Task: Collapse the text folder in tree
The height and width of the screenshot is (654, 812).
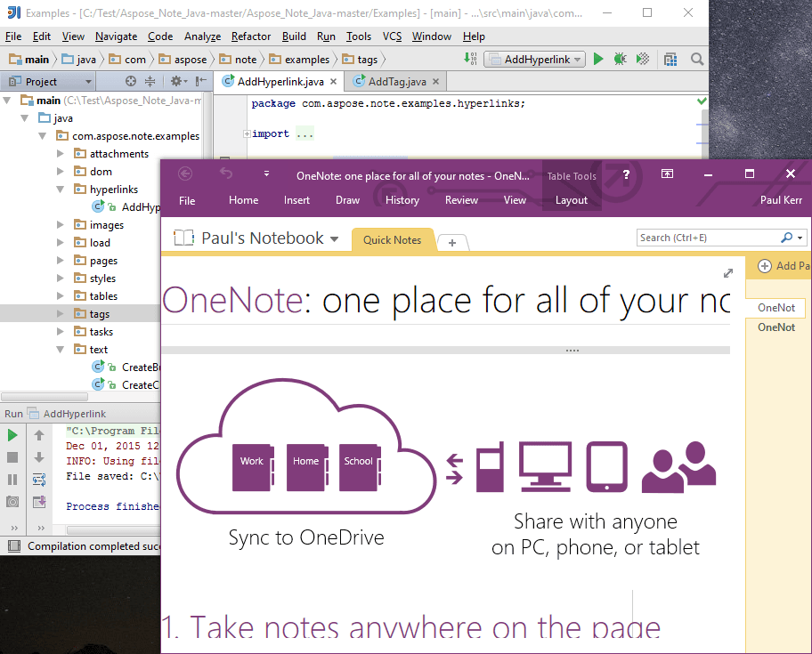Action: coord(60,350)
